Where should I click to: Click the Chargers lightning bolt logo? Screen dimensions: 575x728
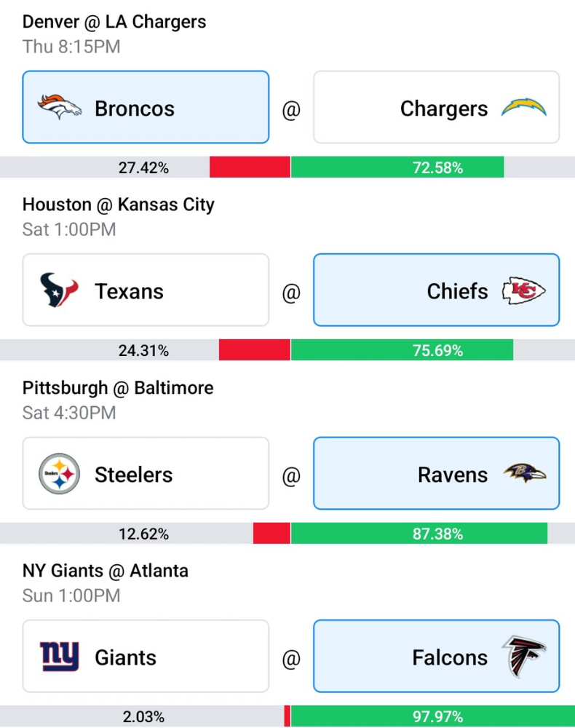524,107
